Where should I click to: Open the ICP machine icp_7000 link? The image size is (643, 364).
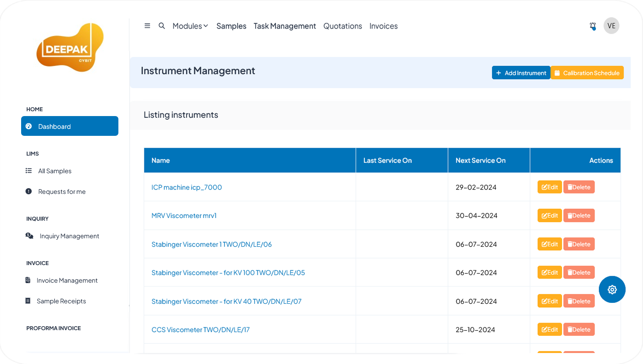[x=187, y=187]
